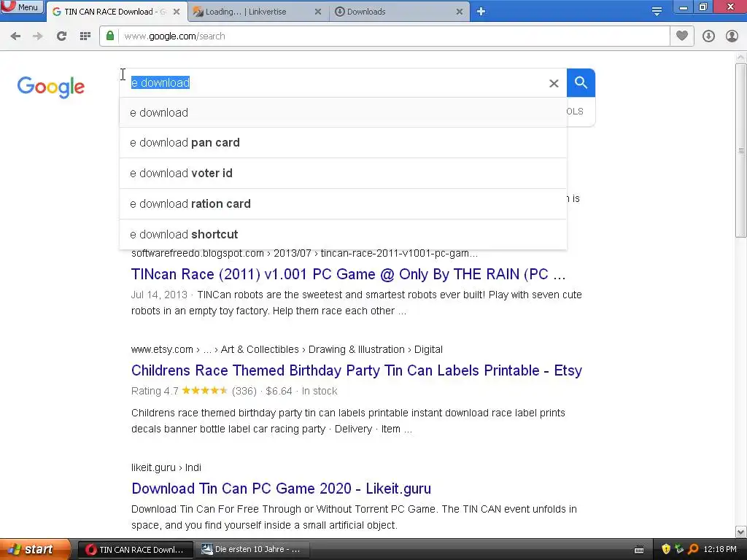
Task: Click the 'Jul 14, 2013' result date
Action: pyautogui.click(x=159, y=295)
